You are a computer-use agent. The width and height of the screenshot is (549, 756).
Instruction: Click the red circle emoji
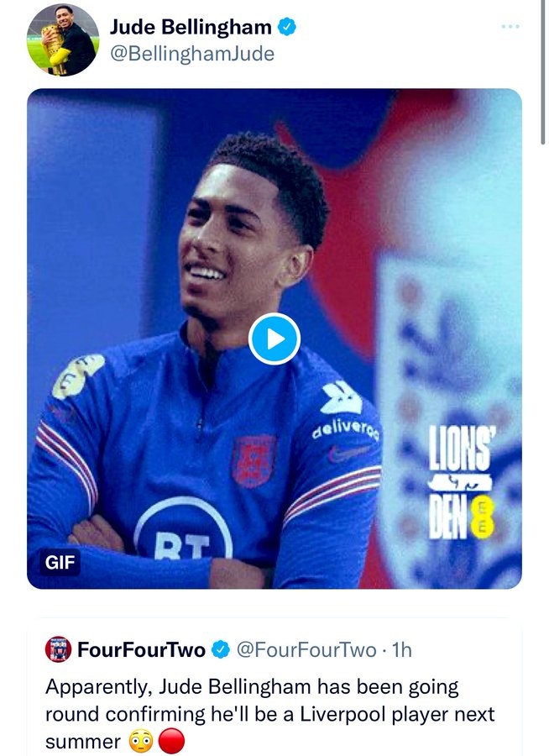[x=170, y=743]
